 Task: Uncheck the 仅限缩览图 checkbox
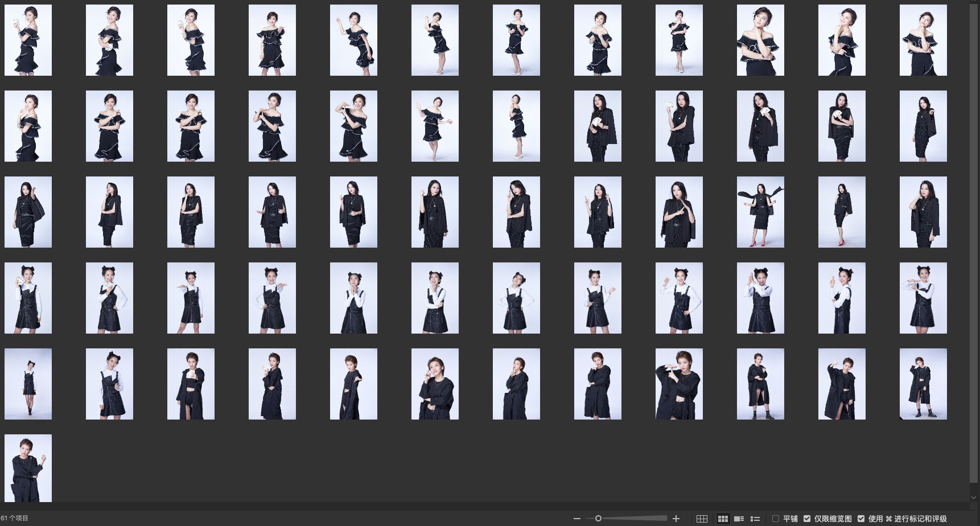click(x=807, y=519)
